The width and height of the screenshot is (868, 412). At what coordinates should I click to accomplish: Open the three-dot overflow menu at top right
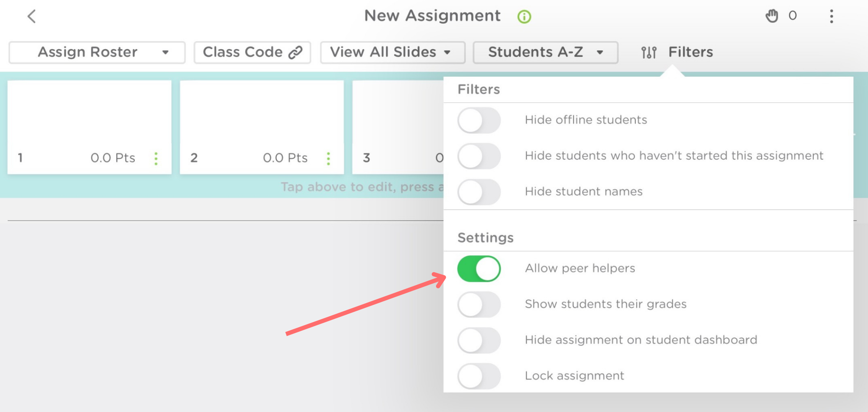pos(832,16)
